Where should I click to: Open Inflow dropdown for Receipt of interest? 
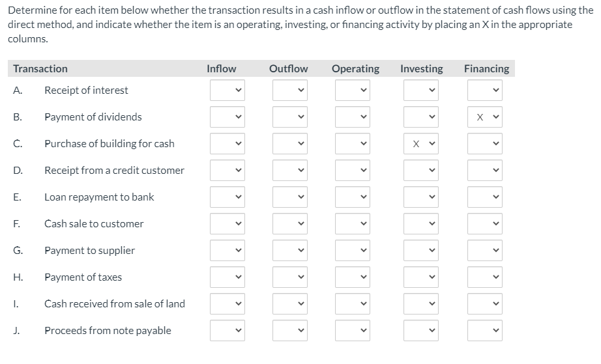227,91
